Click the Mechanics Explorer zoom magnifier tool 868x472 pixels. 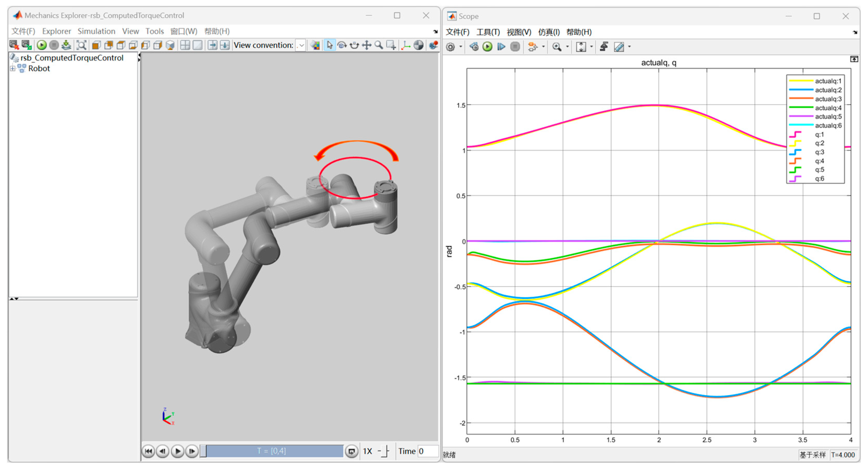pos(379,45)
